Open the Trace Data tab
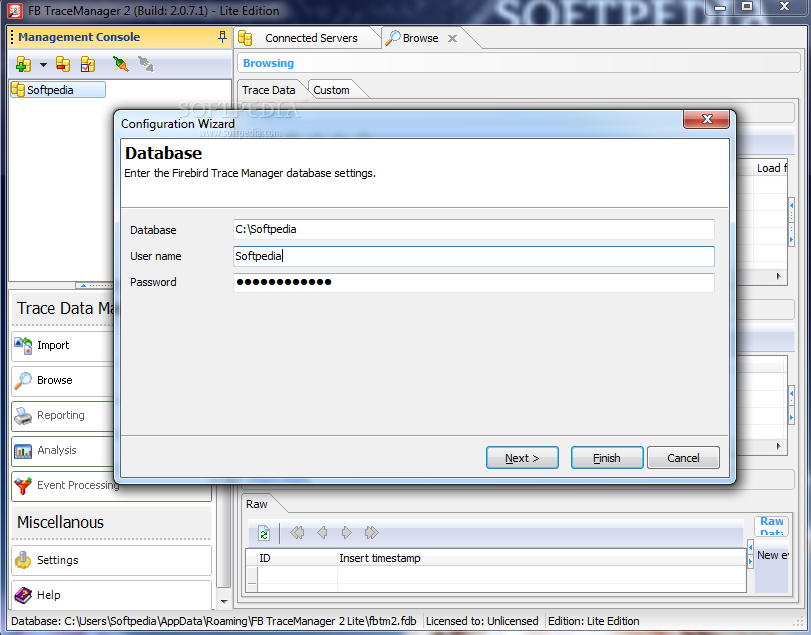The height and width of the screenshot is (635, 811). (268, 90)
